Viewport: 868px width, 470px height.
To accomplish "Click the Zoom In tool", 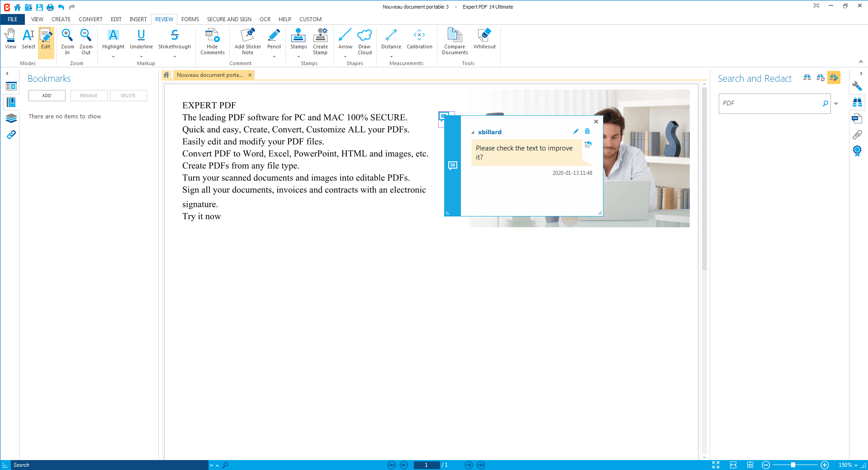I will click(x=67, y=42).
